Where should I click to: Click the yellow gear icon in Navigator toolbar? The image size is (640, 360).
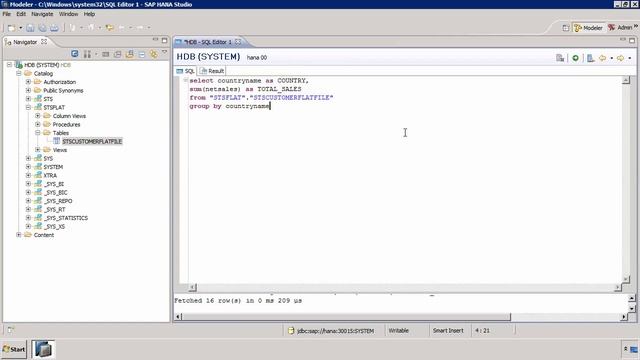(154, 54)
